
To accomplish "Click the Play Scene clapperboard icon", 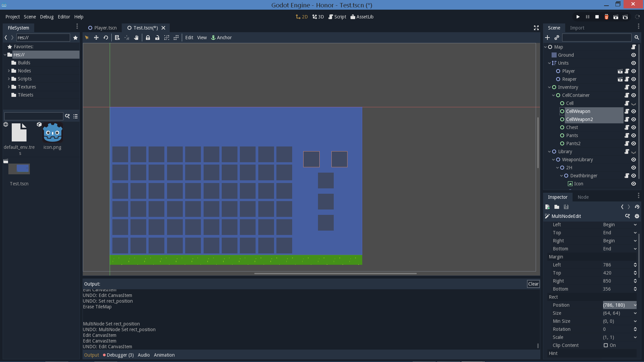I will [616, 17].
